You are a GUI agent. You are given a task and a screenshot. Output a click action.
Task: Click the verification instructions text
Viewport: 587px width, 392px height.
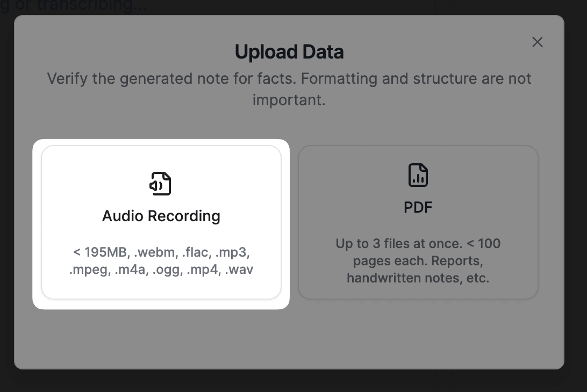(x=289, y=89)
